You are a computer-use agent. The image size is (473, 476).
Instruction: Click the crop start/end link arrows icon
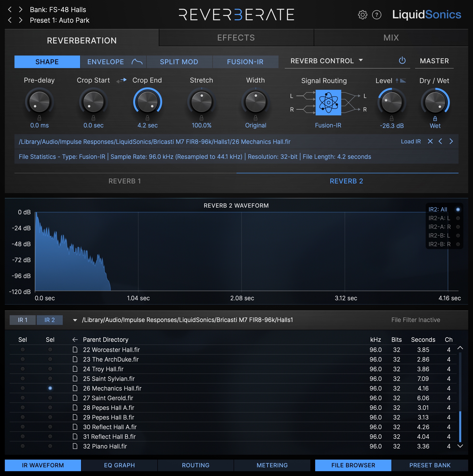point(121,80)
